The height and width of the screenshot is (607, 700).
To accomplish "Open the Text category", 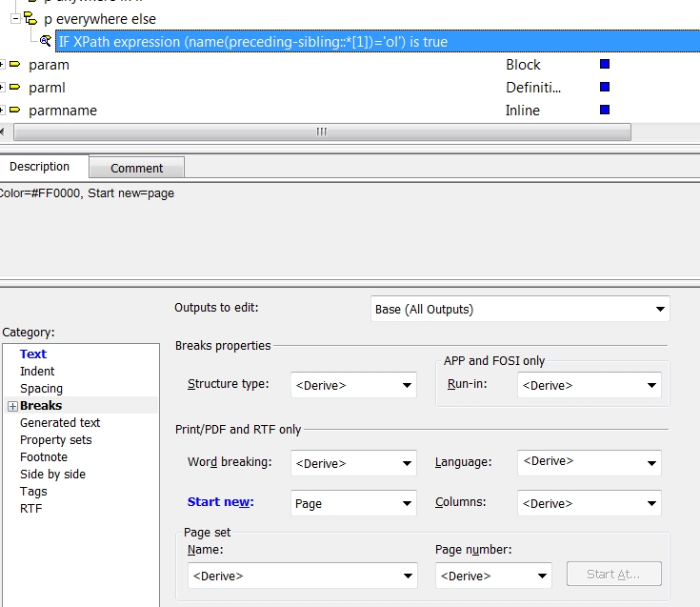I will [33, 354].
